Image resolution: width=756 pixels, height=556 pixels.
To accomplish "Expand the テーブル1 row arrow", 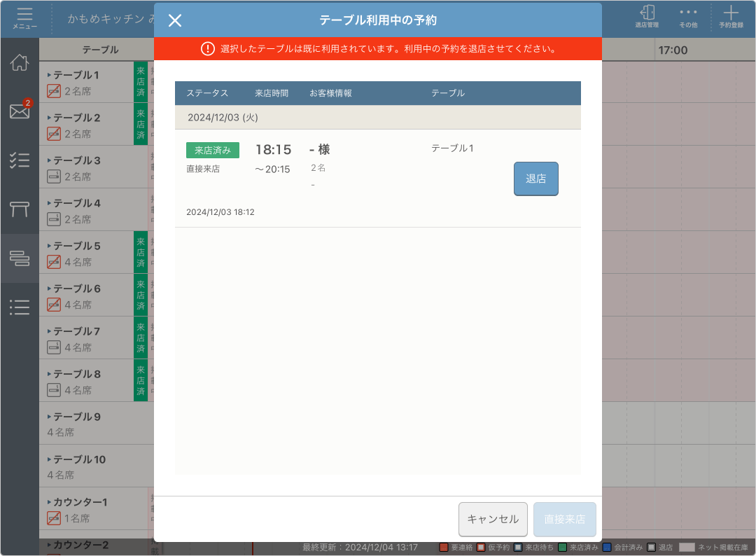I will pos(49,75).
